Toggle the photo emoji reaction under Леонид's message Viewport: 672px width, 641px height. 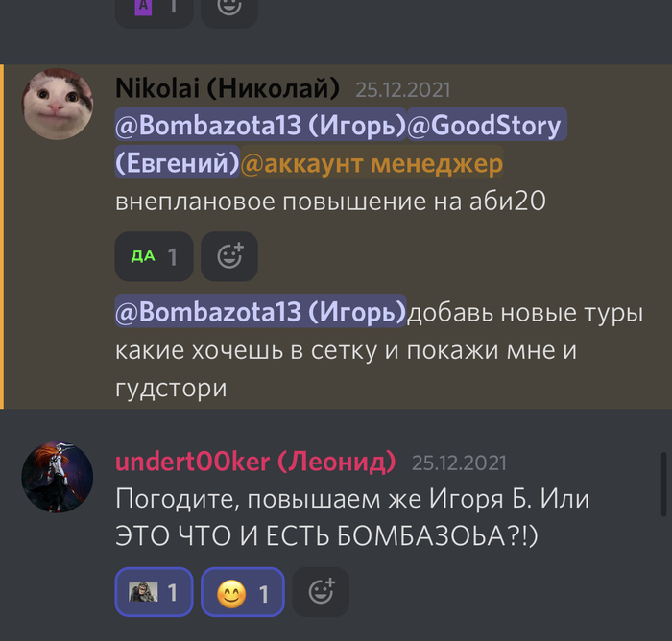[154, 592]
